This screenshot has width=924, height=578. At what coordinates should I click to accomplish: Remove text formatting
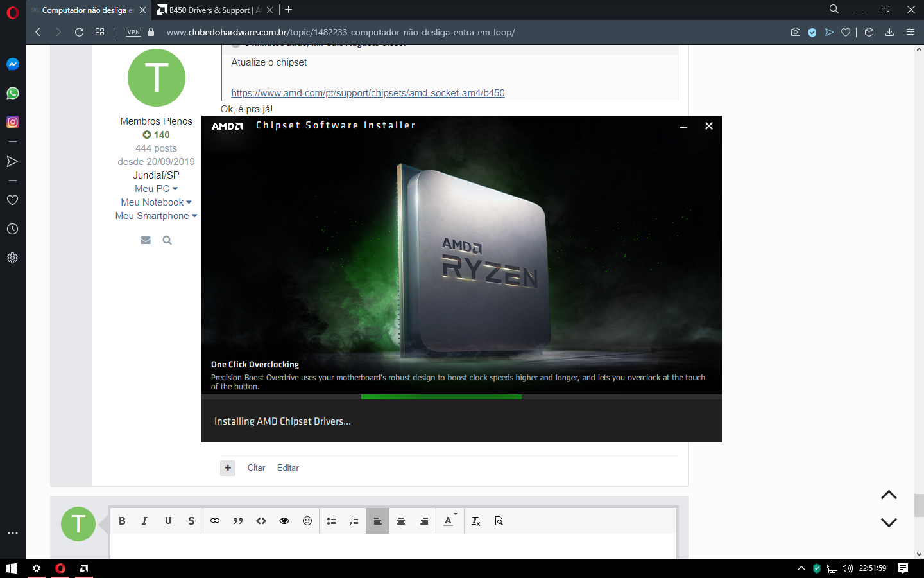pos(476,521)
